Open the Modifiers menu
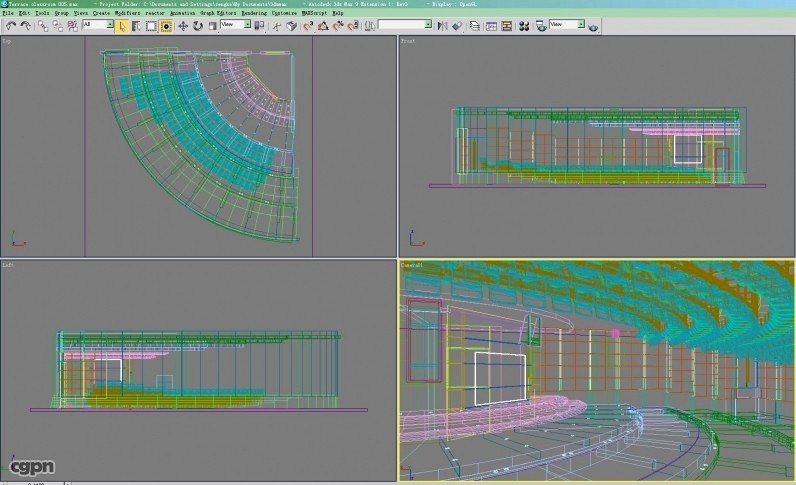Screen dimensions: 796x485 pyautogui.click(x=127, y=13)
